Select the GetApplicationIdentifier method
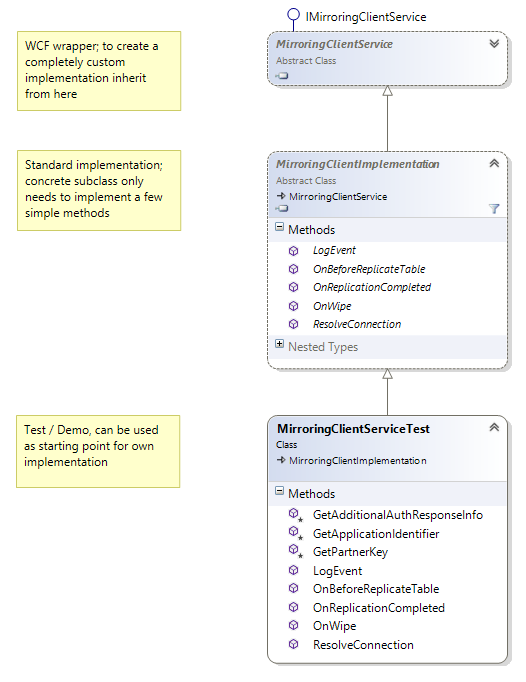 [376, 534]
